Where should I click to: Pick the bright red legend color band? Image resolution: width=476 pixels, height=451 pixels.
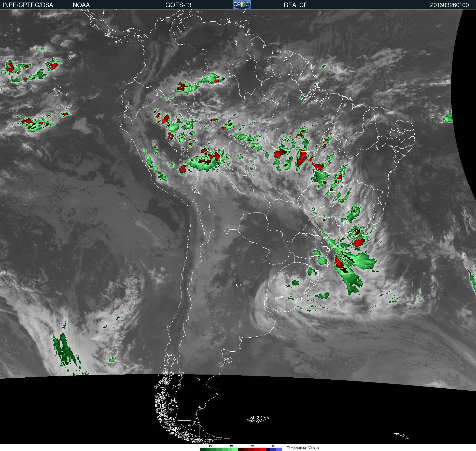tap(263, 449)
